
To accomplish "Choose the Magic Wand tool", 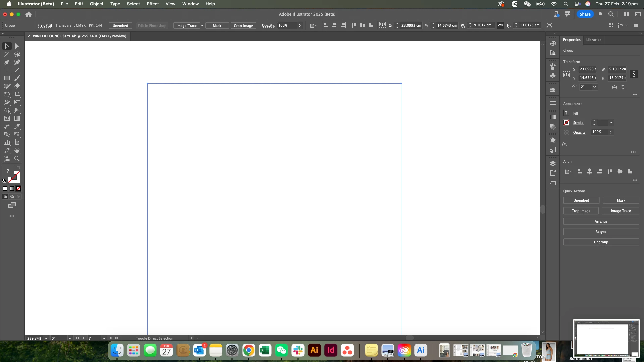I will pyautogui.click(x=7, y=54).
